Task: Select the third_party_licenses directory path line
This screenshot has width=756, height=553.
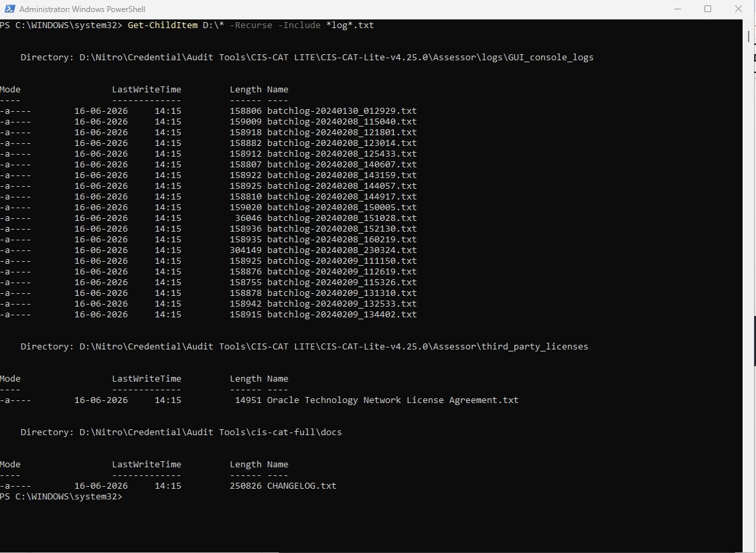Action: click(304, 347)
